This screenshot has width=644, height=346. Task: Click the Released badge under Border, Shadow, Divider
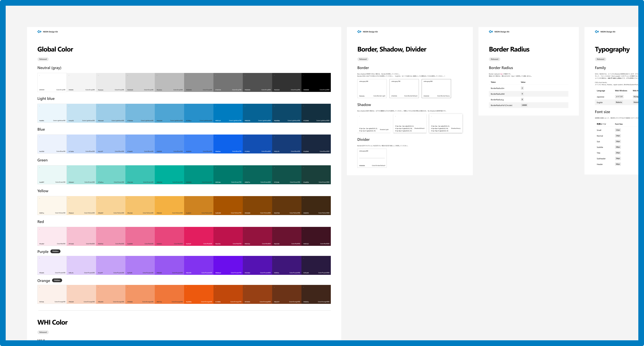[363, 59]
